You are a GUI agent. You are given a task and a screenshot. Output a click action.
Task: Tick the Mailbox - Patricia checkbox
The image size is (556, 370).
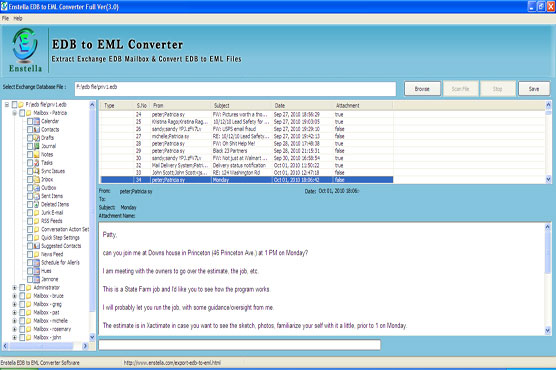(22, 113)
